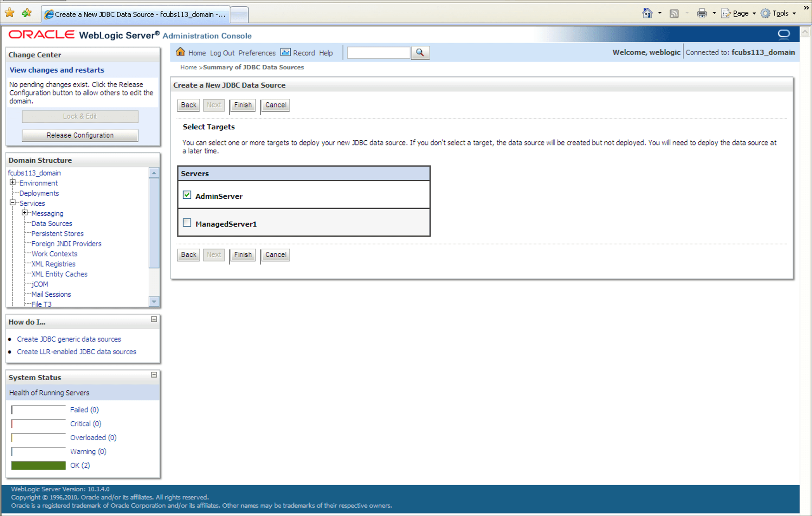Click the top Finish button
The image size is (812, 516).
click(243, 105)
